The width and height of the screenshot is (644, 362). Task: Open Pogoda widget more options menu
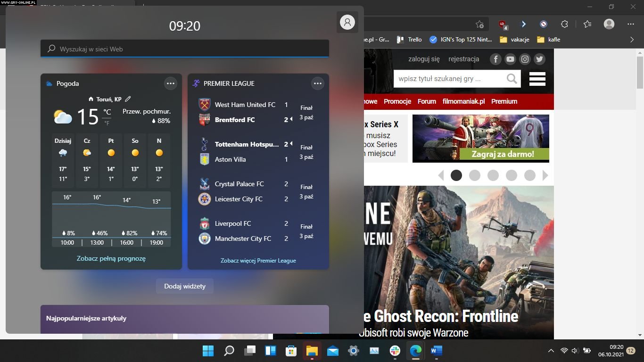tap(171, 83)
